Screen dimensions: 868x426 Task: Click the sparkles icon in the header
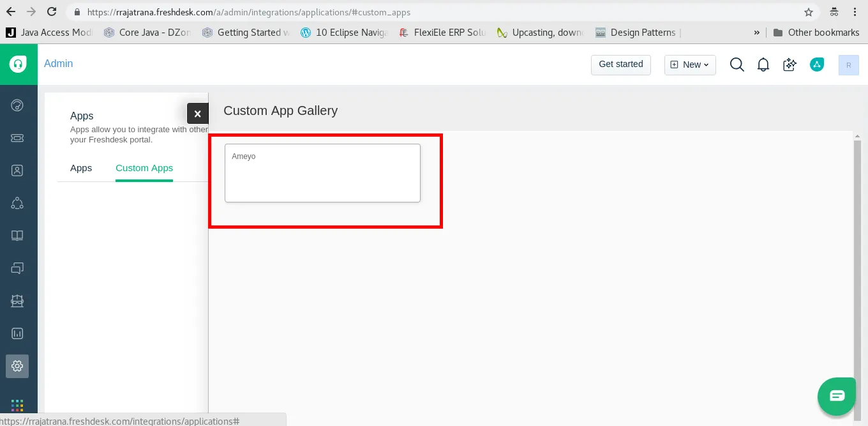789,65
